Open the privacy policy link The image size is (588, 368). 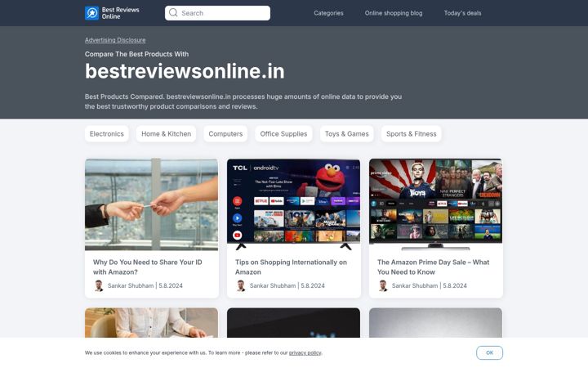point(305,352)
